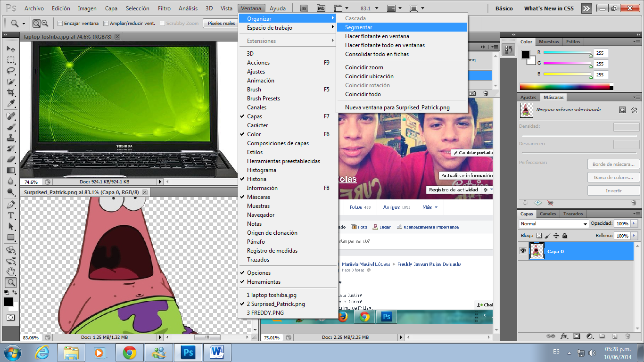
Task: Select the Eyedropper tool
Action: 10,103
